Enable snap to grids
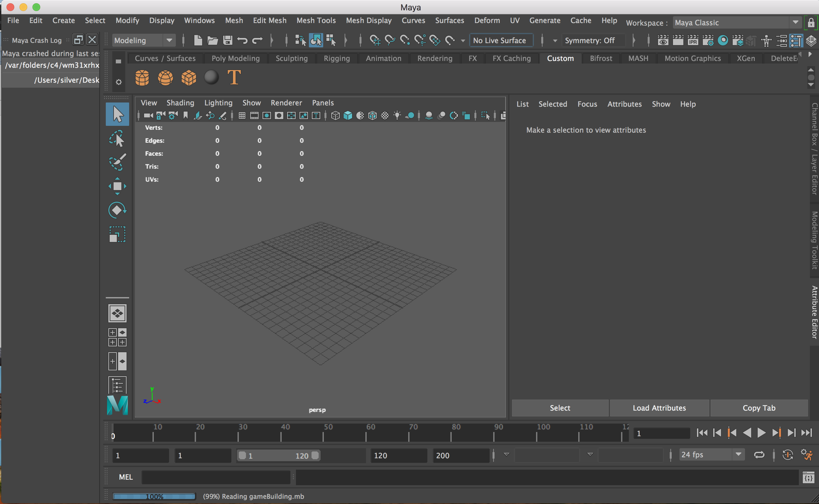Screen dimensions: 819x504 pos(375,40)
